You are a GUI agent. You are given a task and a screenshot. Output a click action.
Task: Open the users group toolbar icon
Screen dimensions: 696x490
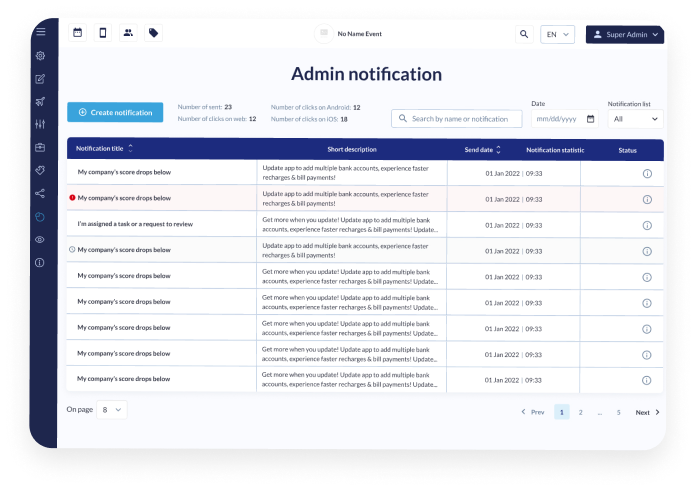[128, 33]
